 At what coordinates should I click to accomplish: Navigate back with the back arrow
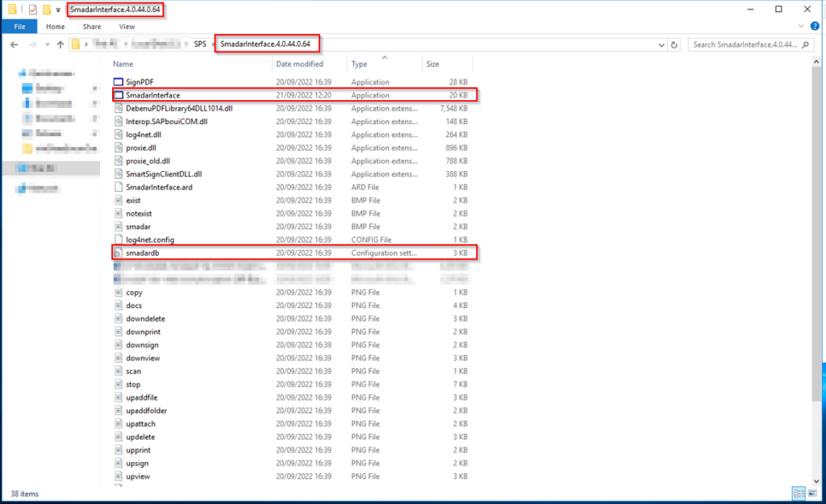tap(15, 45)
